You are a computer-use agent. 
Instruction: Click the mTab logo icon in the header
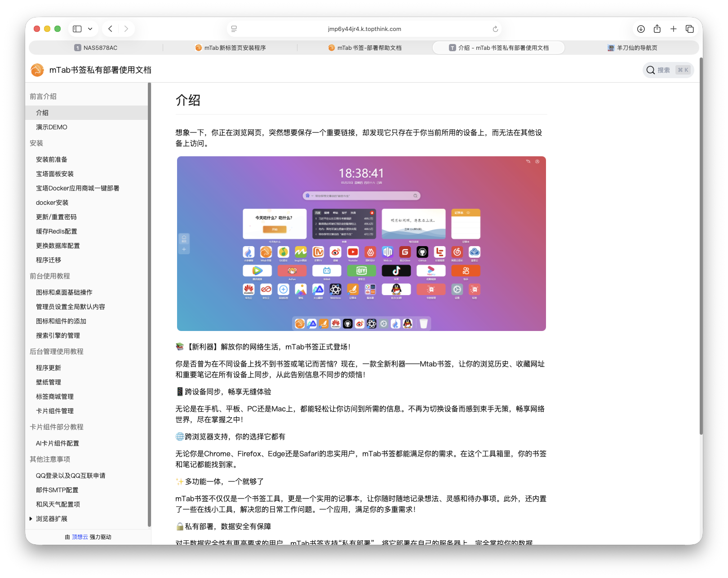(37, 70)
